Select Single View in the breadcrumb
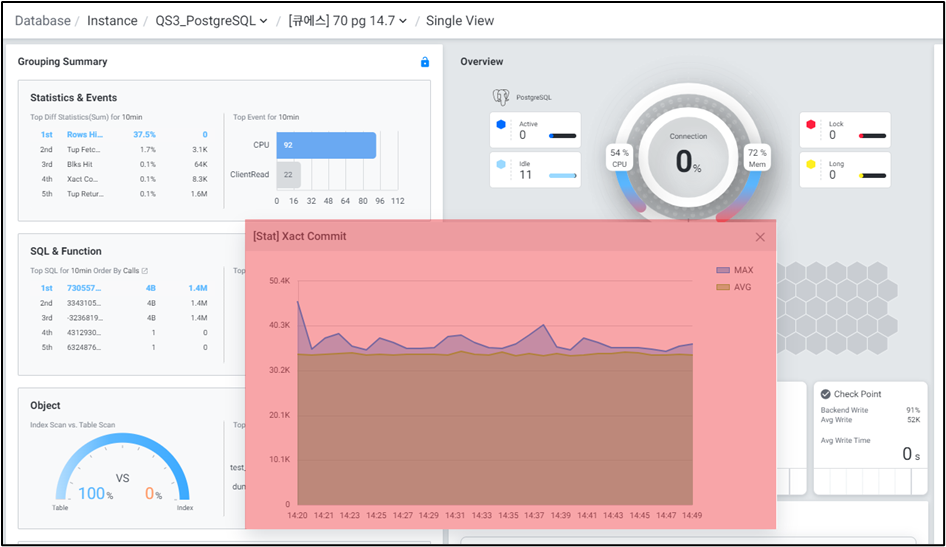The height and width of the screenshot is (547, 946). (x=460, y=21)
